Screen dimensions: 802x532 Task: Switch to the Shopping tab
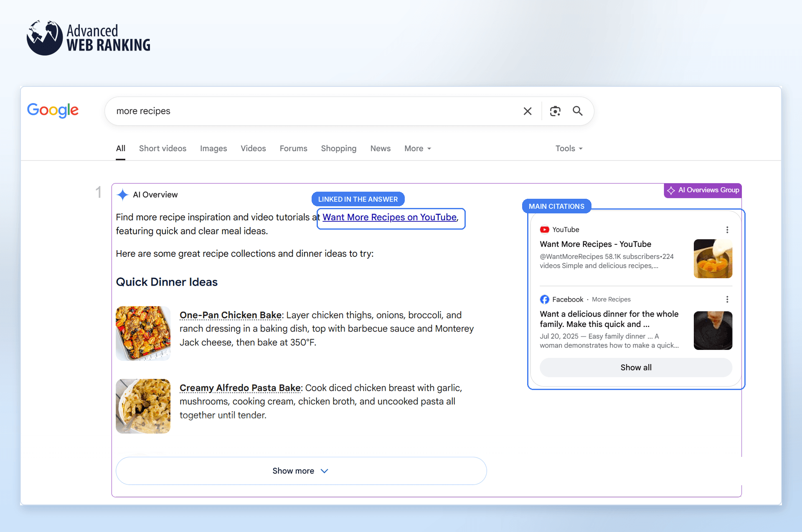click(339, 149)
